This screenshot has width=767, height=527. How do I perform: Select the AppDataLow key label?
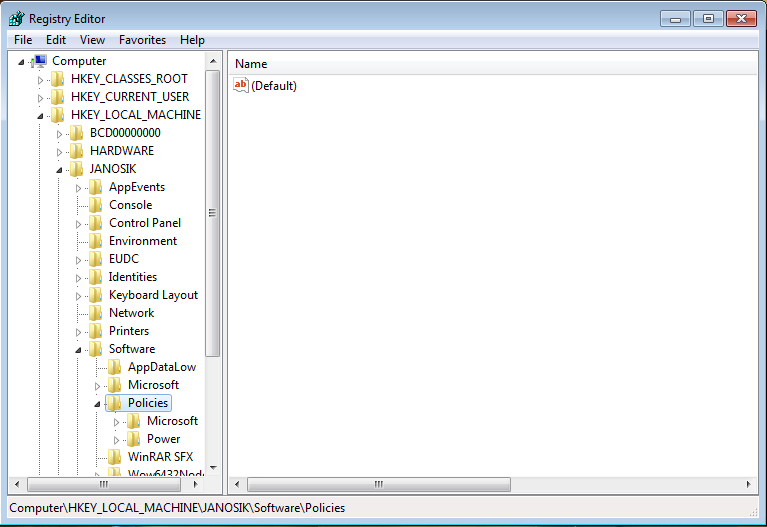[162, 367]
